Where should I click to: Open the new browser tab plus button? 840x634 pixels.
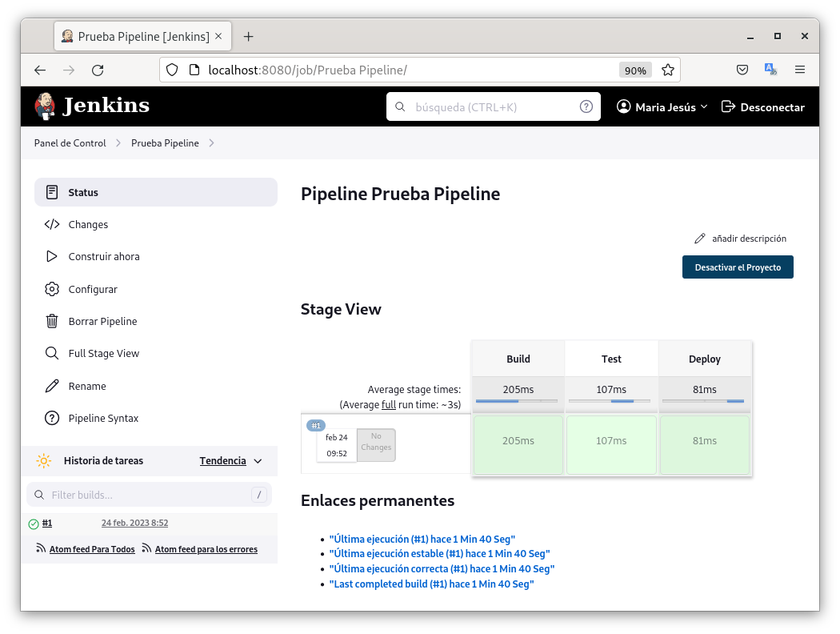click(x=248, y=36)
